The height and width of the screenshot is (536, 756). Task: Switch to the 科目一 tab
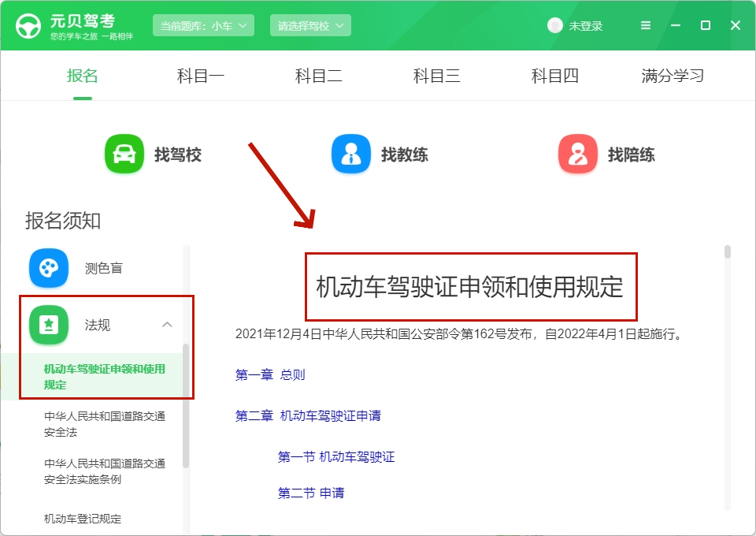[x=201, y=76]
